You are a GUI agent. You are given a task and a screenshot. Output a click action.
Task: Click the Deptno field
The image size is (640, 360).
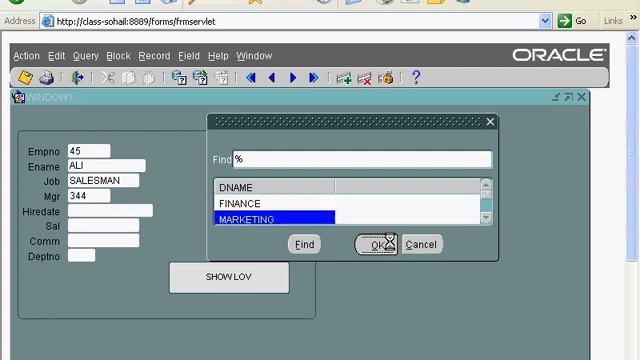coord(81,256)
